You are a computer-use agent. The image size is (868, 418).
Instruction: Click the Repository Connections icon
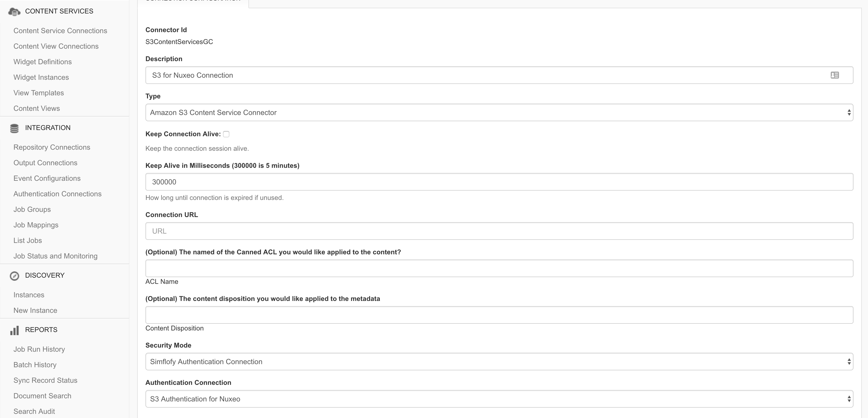[x=52, y=147]
